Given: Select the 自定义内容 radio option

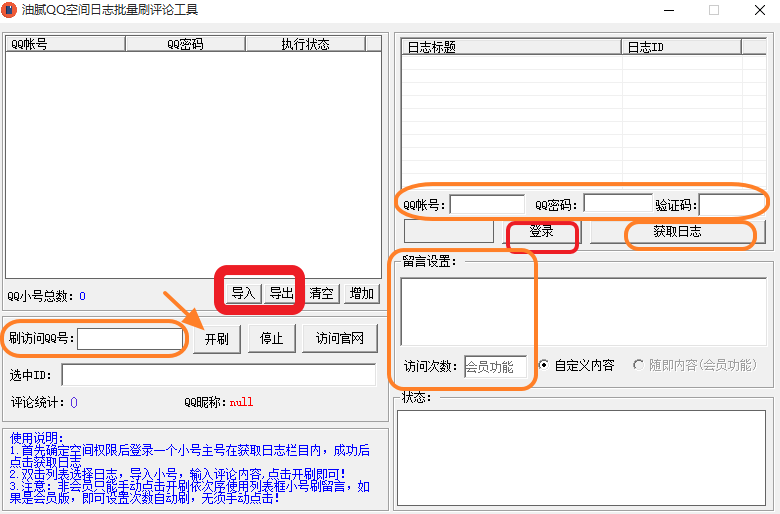Looking at the screenshot, I should 544,365.
